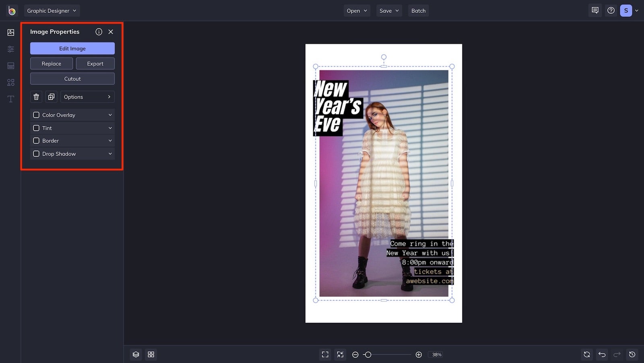Image resolution: width=644 pixels, height=363 pixels.
Task: Open the Options panel in Image Properties
Action: click(x=87, y=97)
